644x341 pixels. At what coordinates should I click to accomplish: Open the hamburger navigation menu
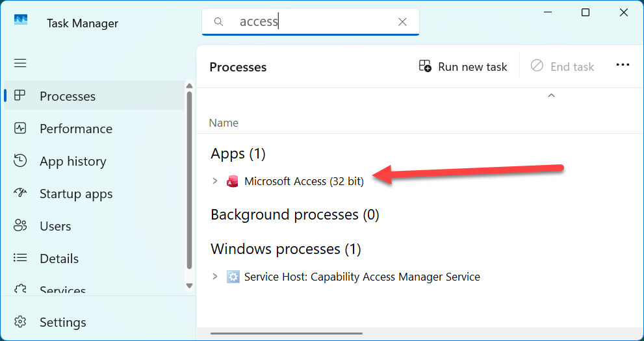pyautogui.click(x=20, y=63)
